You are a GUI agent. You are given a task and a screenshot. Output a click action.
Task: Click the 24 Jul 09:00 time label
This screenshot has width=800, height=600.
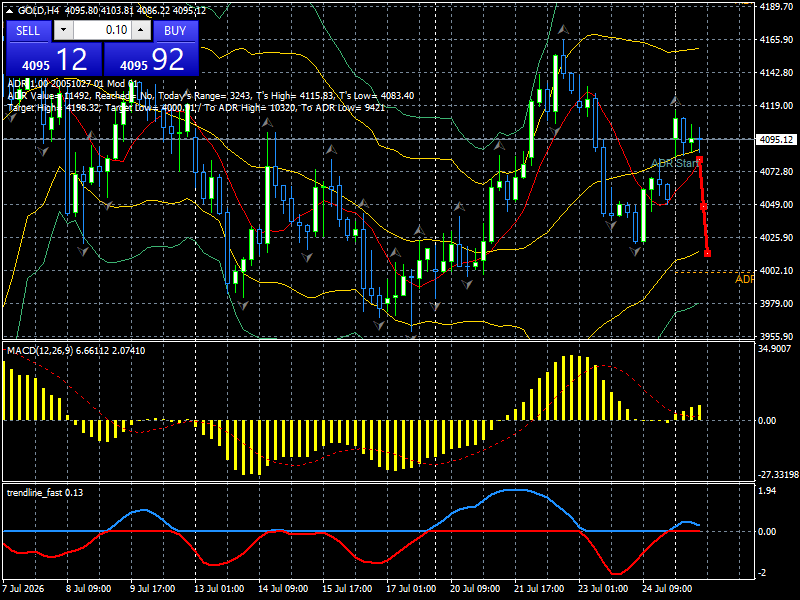667,589
